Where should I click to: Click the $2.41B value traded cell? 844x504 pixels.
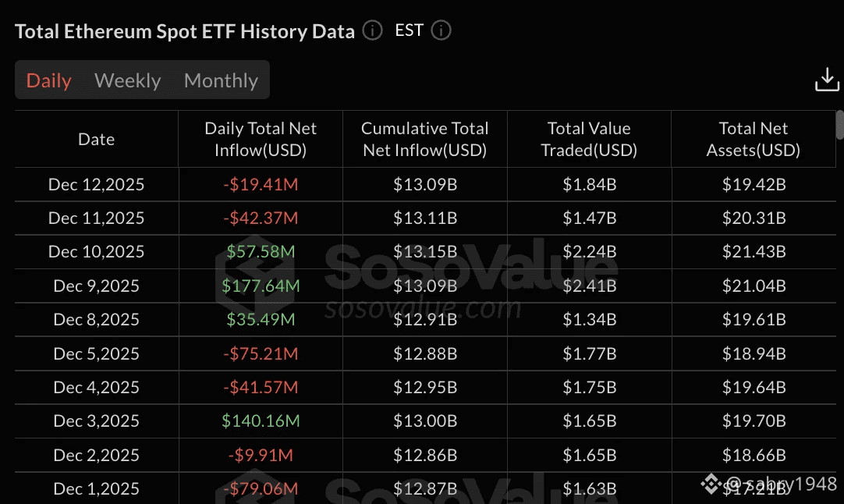pyautogui.click(x=589, y=286)
